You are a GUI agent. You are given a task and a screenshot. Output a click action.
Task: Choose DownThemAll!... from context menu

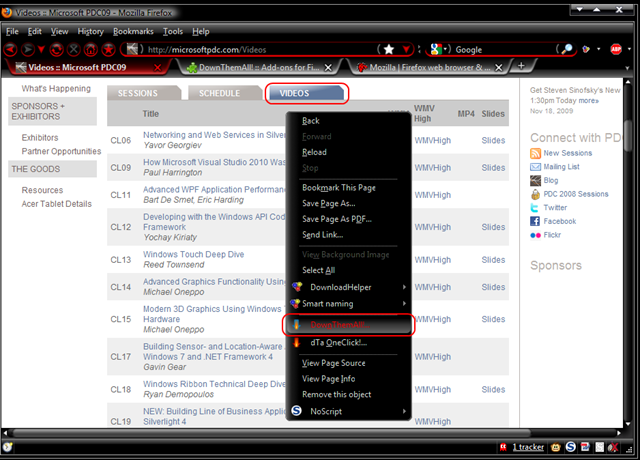(x=348, y=325)
